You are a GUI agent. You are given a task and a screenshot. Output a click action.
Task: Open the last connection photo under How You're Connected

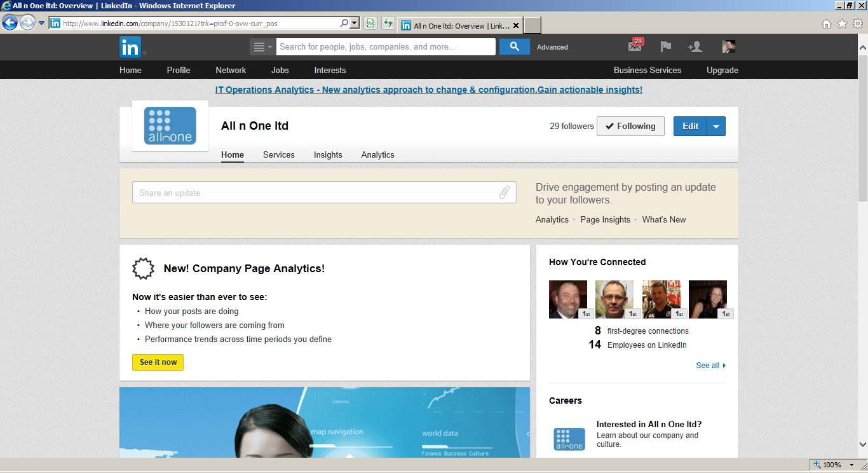[708, 299]
